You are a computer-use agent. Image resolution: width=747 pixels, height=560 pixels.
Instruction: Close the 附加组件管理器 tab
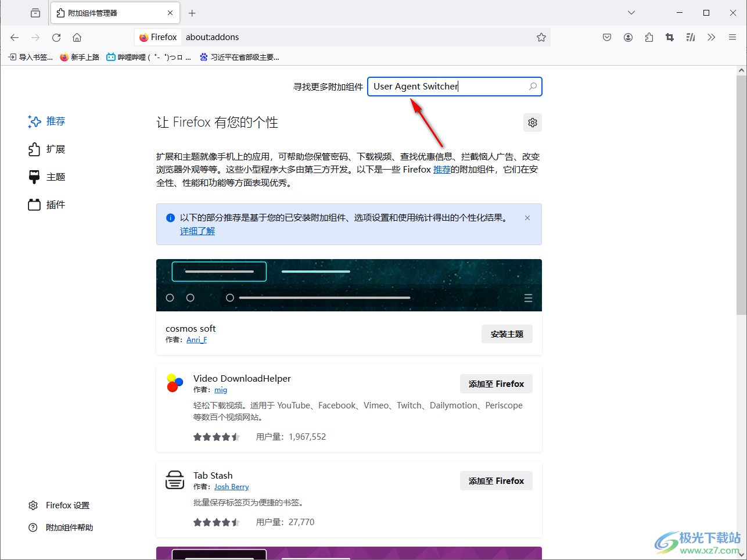[170, 13]
